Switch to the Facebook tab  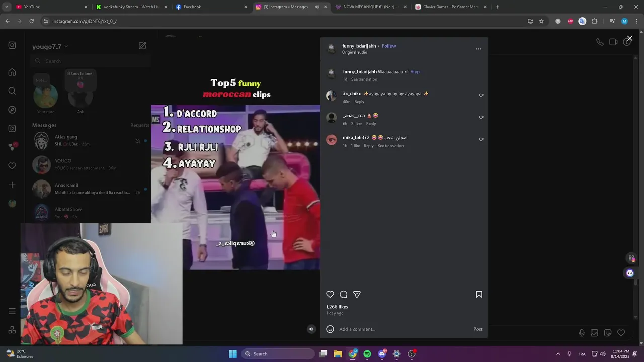[211, 7]
